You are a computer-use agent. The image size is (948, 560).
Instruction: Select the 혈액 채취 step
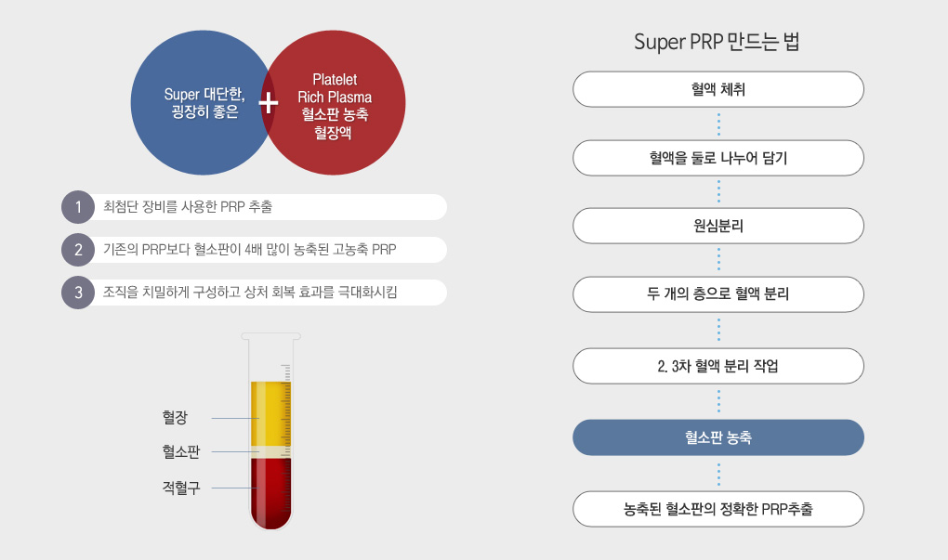718,89
